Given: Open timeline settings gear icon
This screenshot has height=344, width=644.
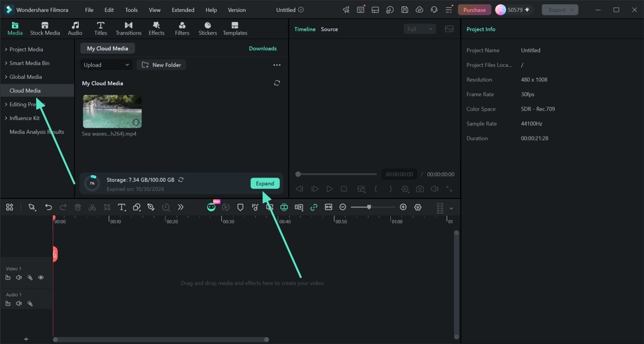Looking at the screenshot, I should 418,207.
